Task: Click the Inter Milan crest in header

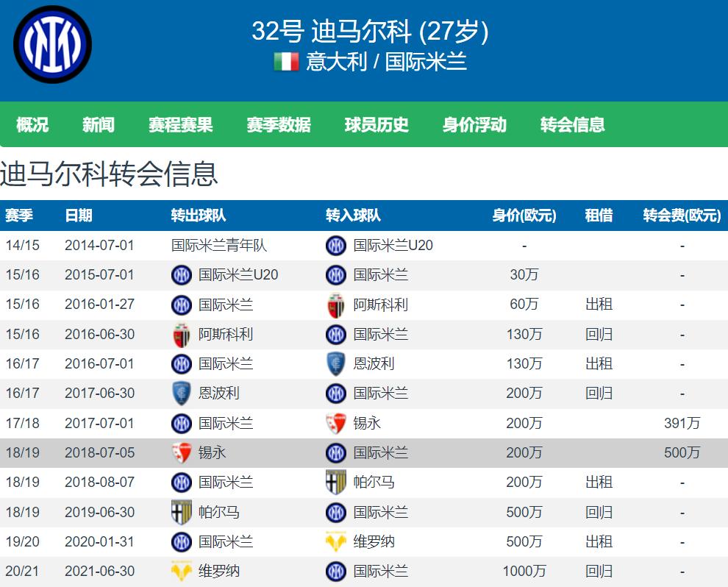Action: pos(52,45)
